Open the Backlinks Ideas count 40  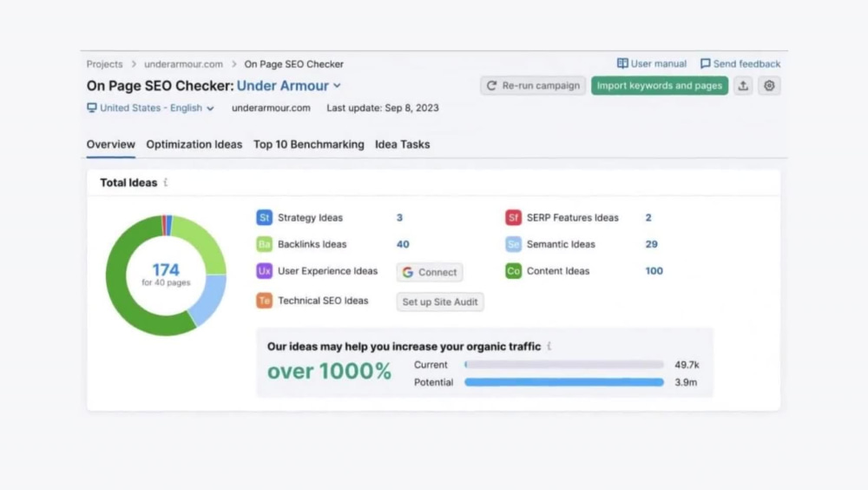tap(403, 244)
